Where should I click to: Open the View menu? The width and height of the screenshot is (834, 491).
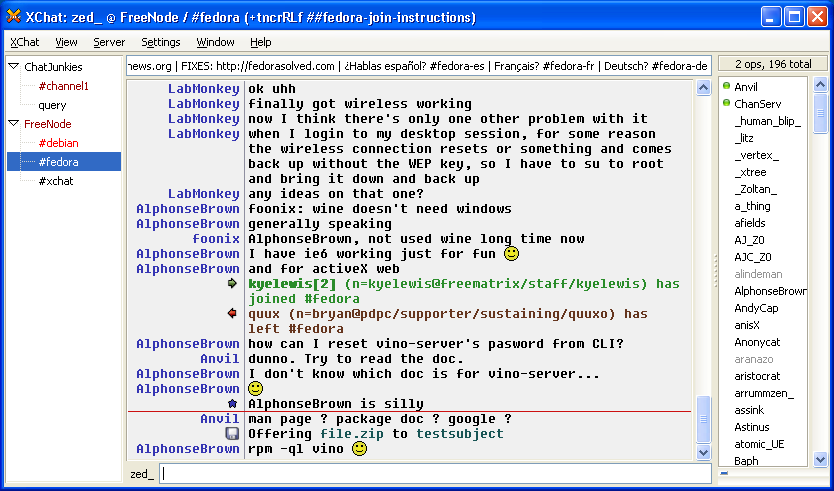coord(66,42)
